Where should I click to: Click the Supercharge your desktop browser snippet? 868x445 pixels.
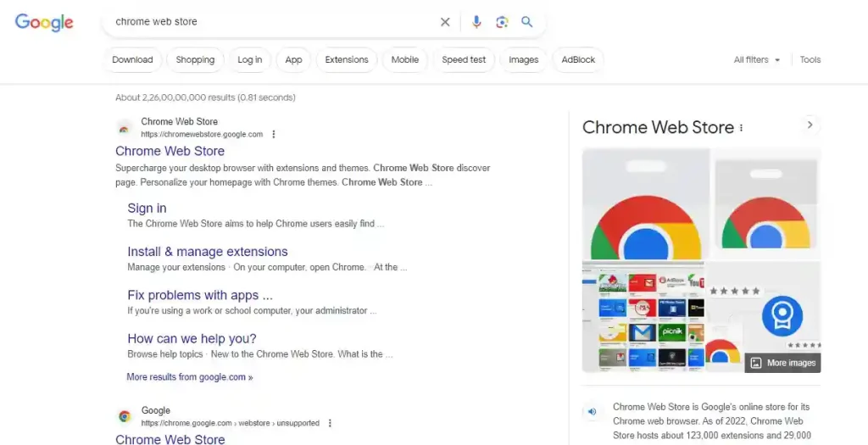[x=303, y=175]
